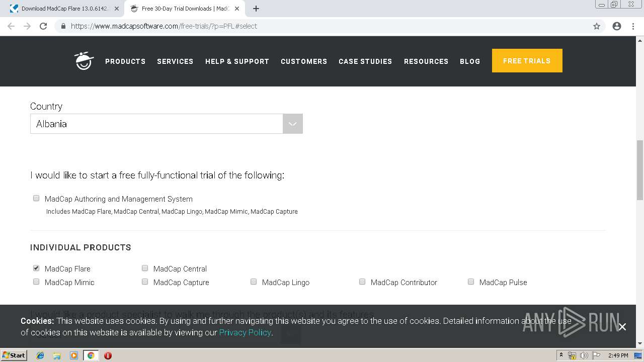Check MadCap Authoring and Management System
The image size is (644, 362).
36,198
